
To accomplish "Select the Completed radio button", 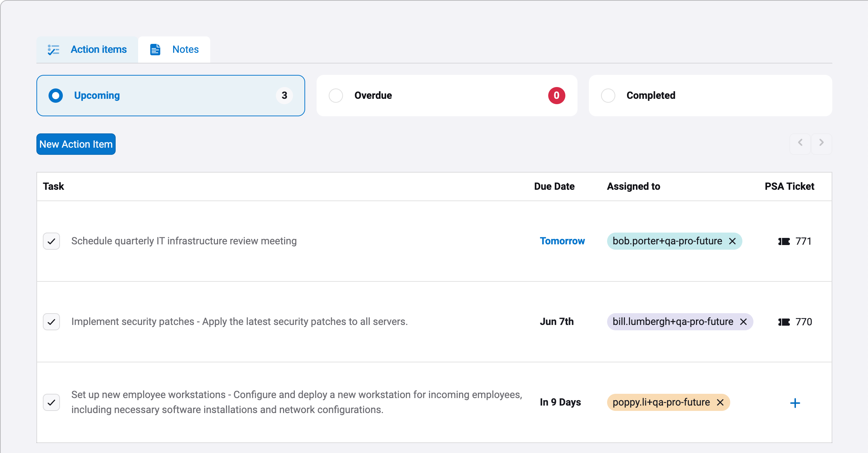I will coord(608,96).
